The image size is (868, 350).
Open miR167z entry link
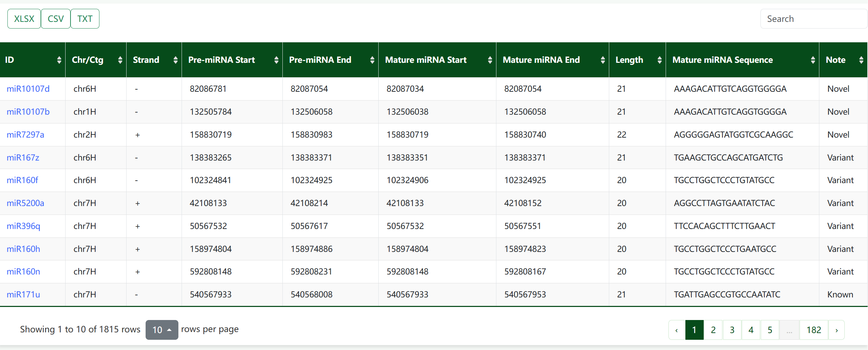point(23,158)
